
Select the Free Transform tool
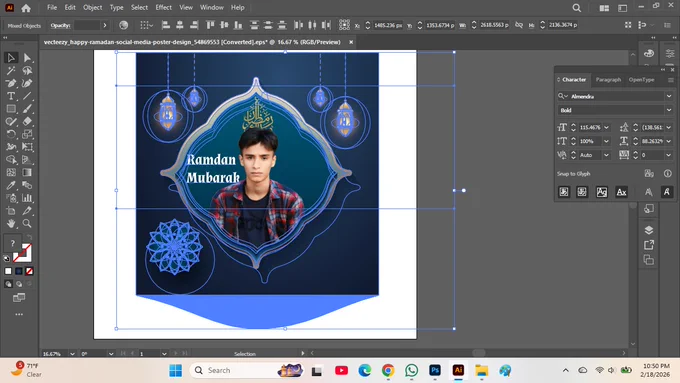(x=27, y=147)
